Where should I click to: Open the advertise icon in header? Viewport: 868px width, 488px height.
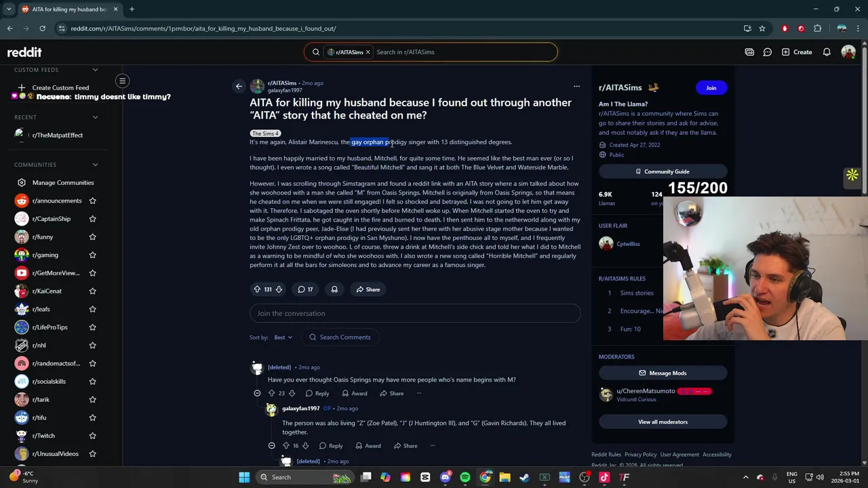tap(749, 52)
